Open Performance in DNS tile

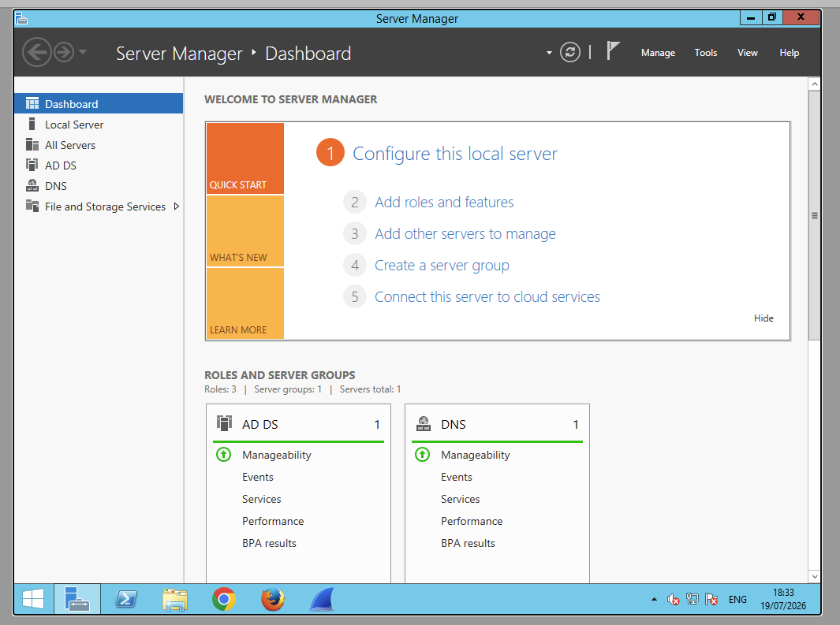click(472, 521)
